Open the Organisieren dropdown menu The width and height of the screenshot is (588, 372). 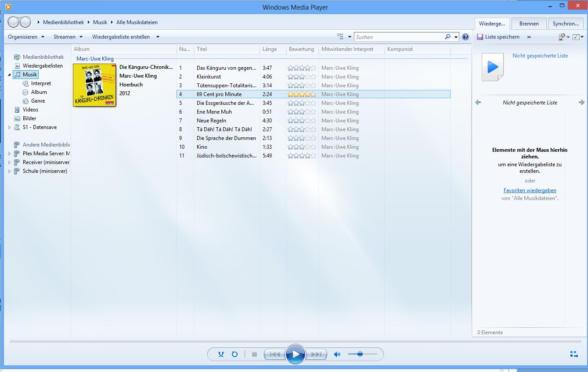pos(26,37)
